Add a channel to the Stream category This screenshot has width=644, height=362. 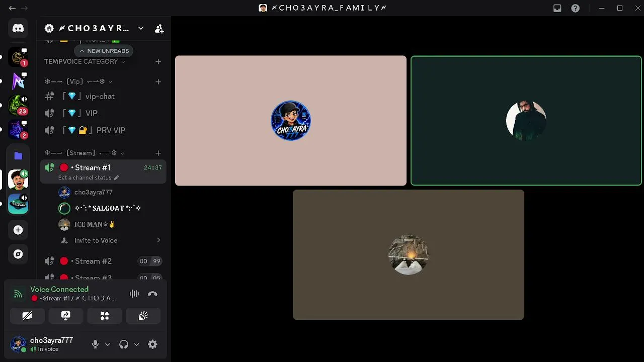158,153
